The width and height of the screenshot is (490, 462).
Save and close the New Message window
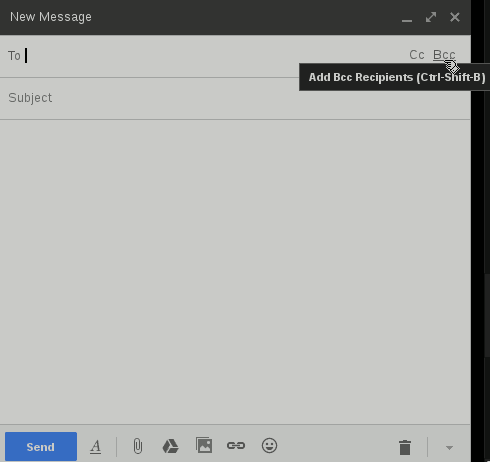click(455, 17)
